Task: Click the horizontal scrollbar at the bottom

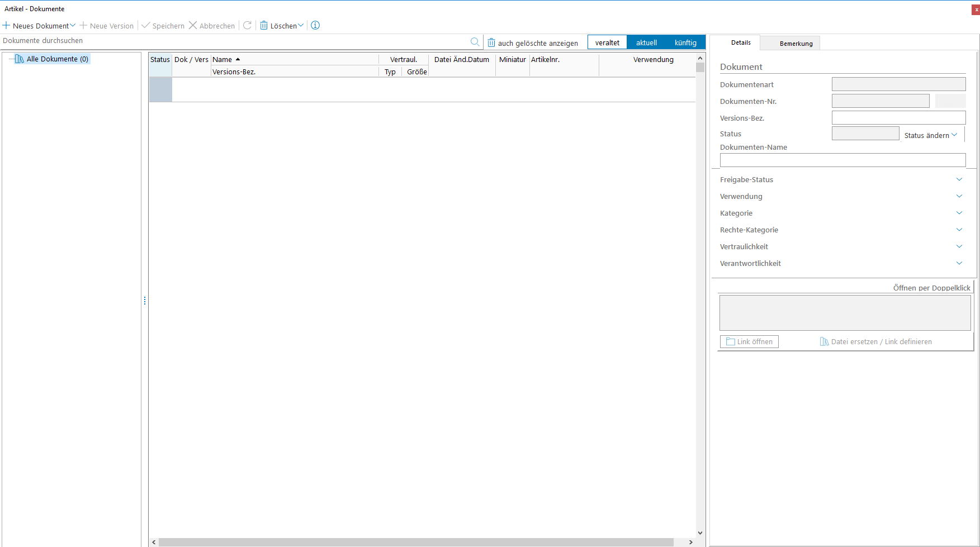Action: (x=416, y=542)
